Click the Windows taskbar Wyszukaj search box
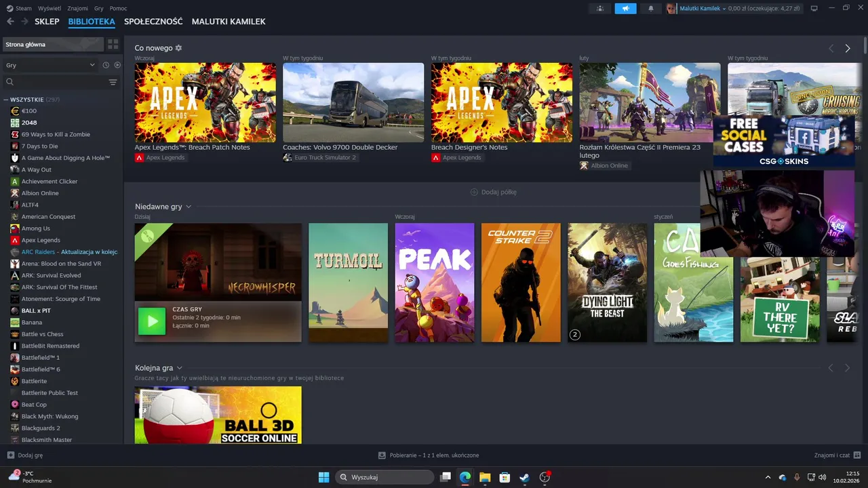Screen dimensions: 868x488 (384, 477)
